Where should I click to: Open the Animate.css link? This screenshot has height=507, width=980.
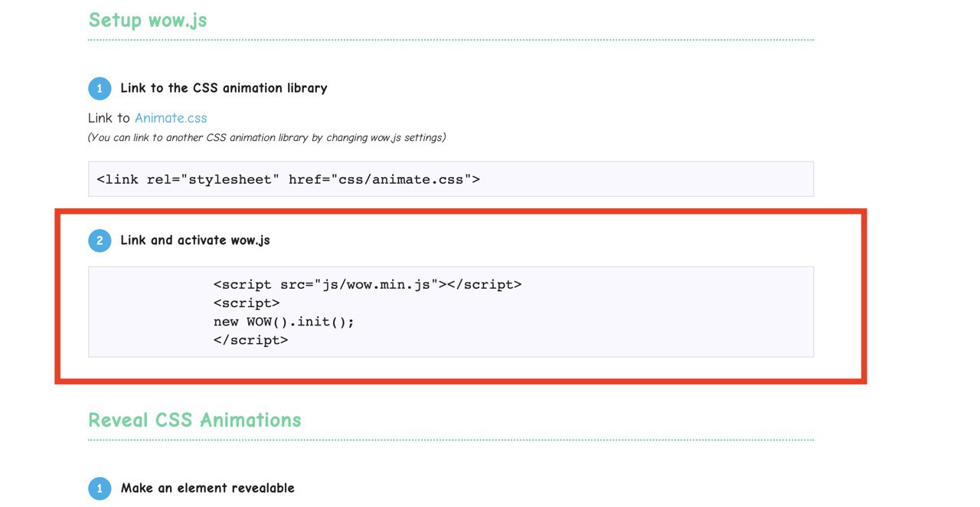[171, 118]
